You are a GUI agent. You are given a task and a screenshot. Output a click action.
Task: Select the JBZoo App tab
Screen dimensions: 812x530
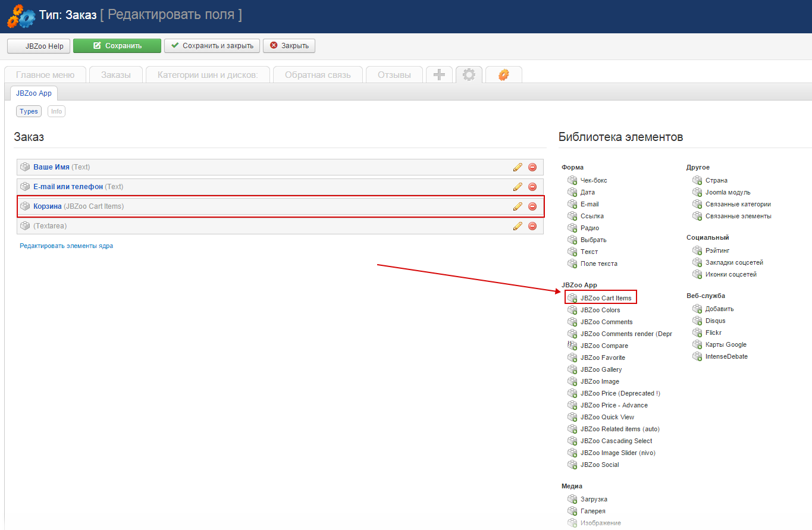pos(34,93)
